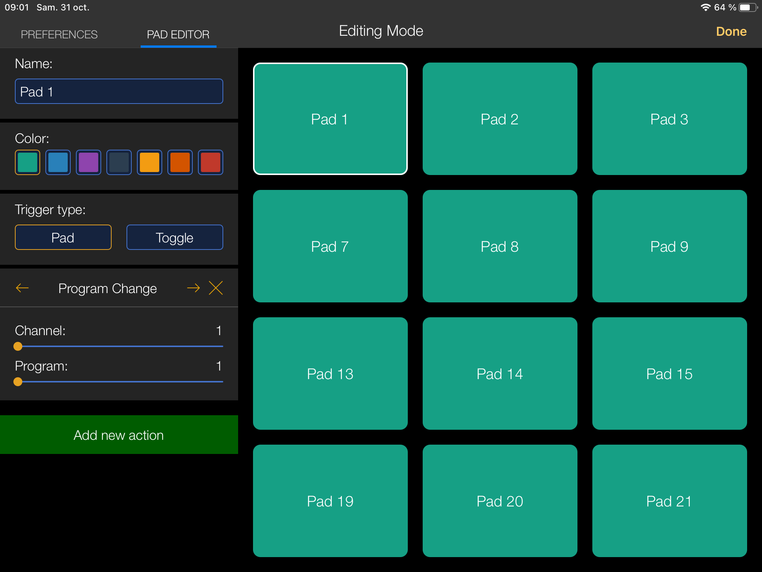Tap the Wi-Fi icon in status bar
Viewport: 762px width, 572px height.
pyautogui.click(x=705, y=7)
